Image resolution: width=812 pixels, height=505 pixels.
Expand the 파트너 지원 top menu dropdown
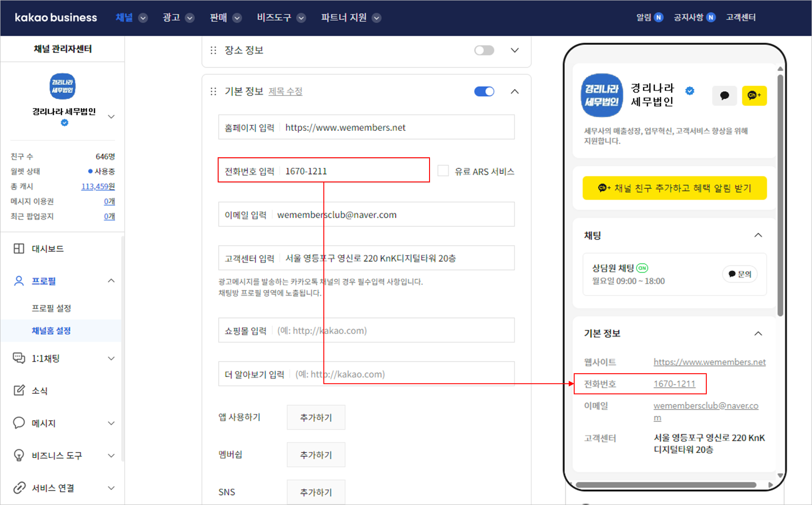pos(377,18)
